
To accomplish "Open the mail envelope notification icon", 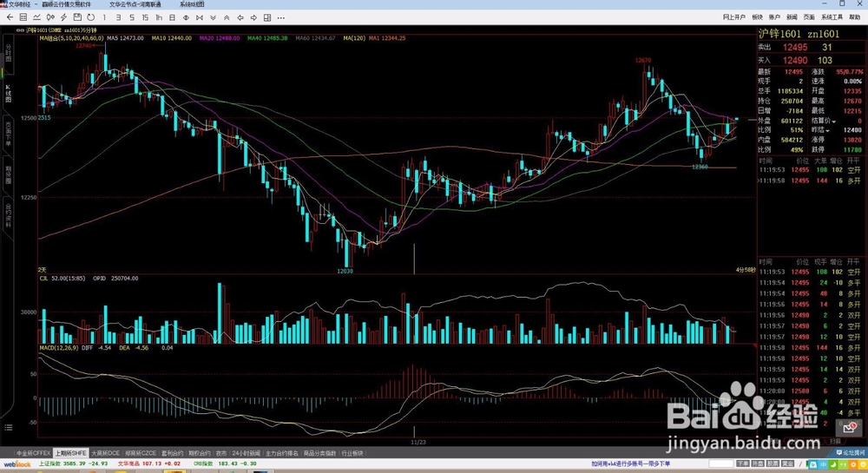I will pyautogui.click(x=850, y=428).
